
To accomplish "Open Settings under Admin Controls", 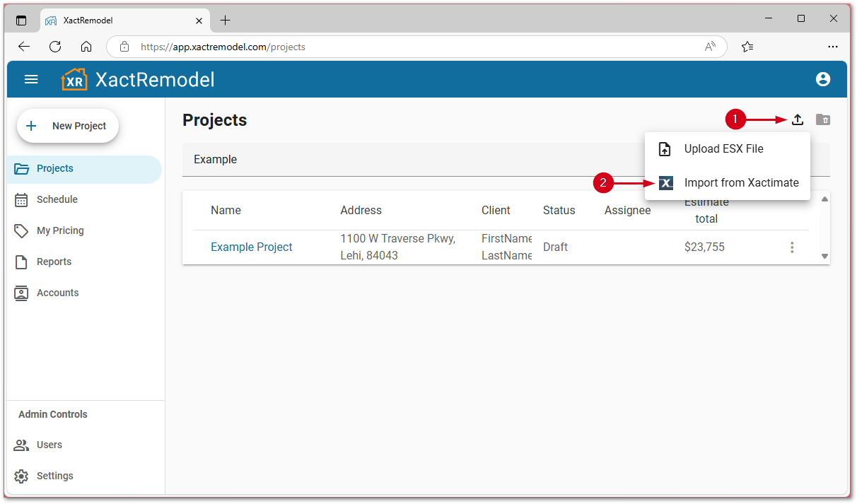I will point(84,476).
